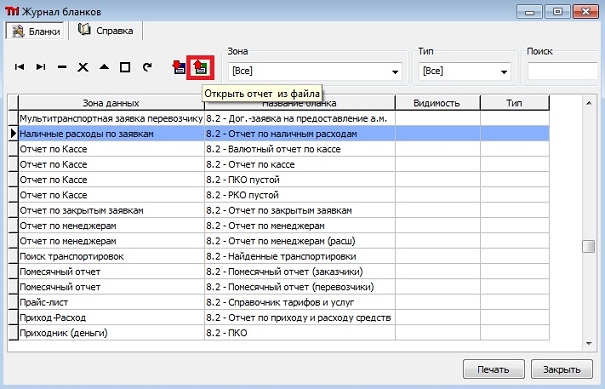Focus the Поиск search field
Screen dimensions: 605x389
[x=563, y=72]
